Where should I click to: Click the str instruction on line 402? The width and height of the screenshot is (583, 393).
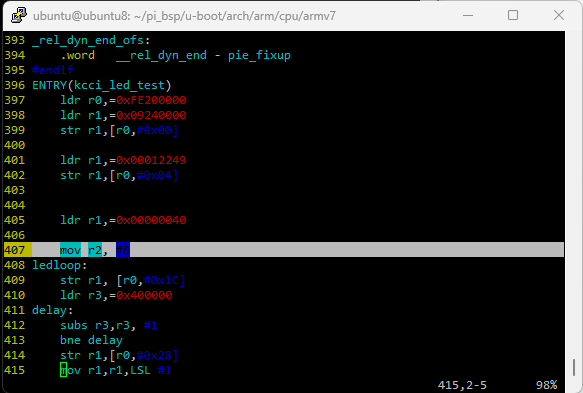70,175
